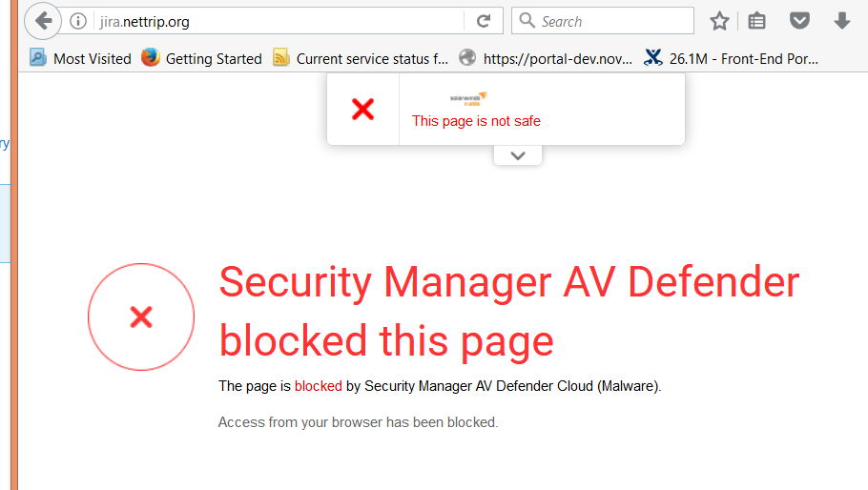Open the Getting Started bookmark
This screenshot has width=868, height=490.
tap(201, 58)
